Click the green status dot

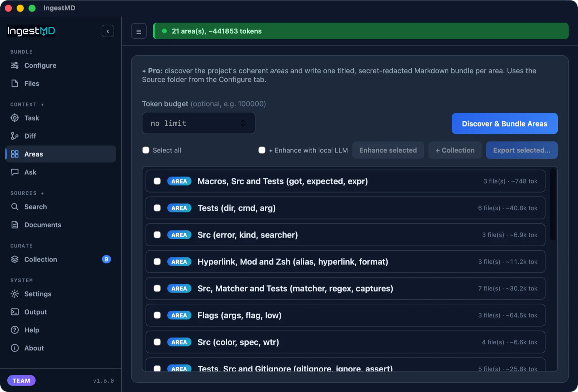[164, 31]
